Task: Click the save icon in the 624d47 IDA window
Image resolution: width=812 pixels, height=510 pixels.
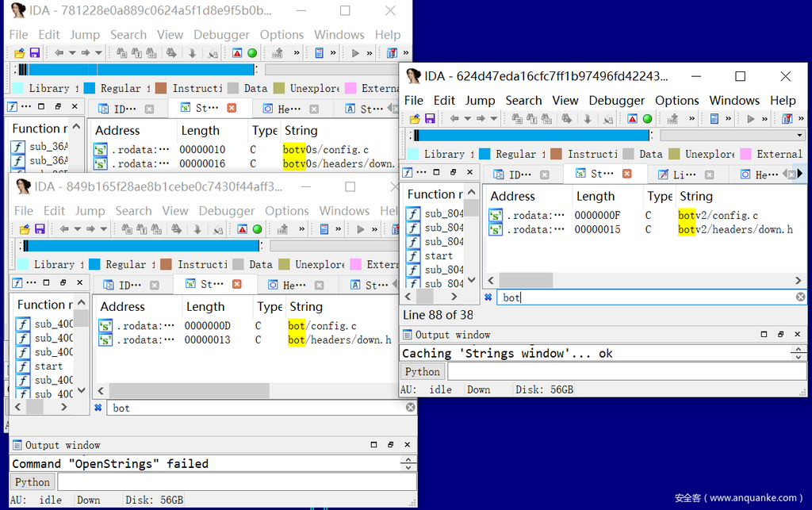Action: coord(430,119)
